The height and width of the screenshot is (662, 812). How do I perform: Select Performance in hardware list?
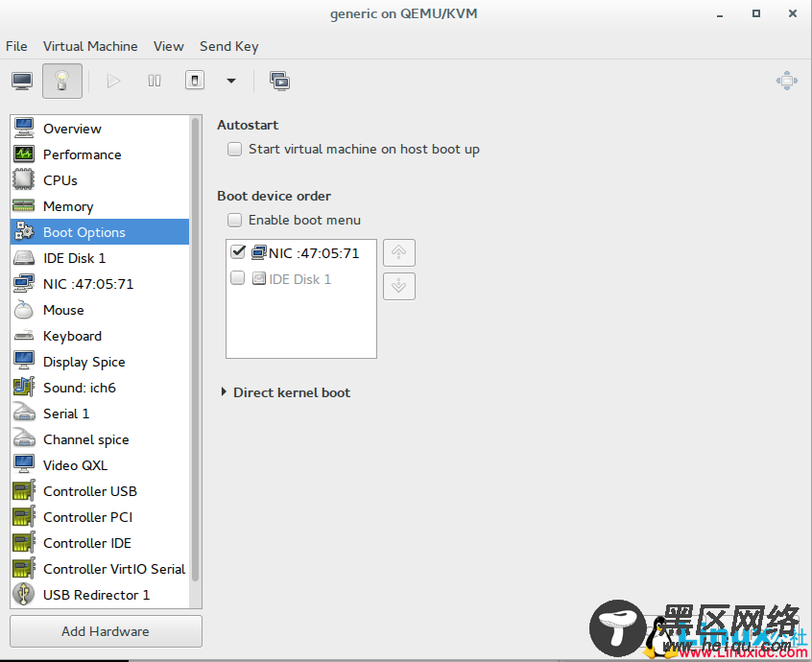pyautogui.click(x=100, y=154)
